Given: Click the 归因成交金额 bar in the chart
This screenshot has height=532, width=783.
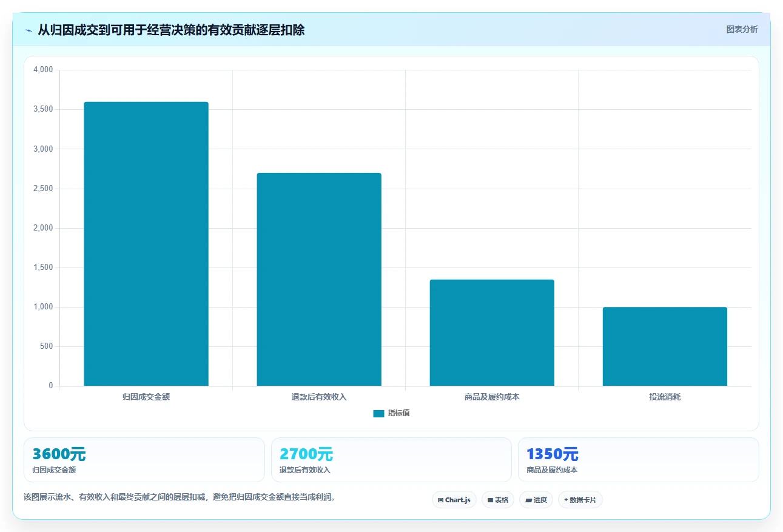Looking at the screenshot, I should coord(146,244).
